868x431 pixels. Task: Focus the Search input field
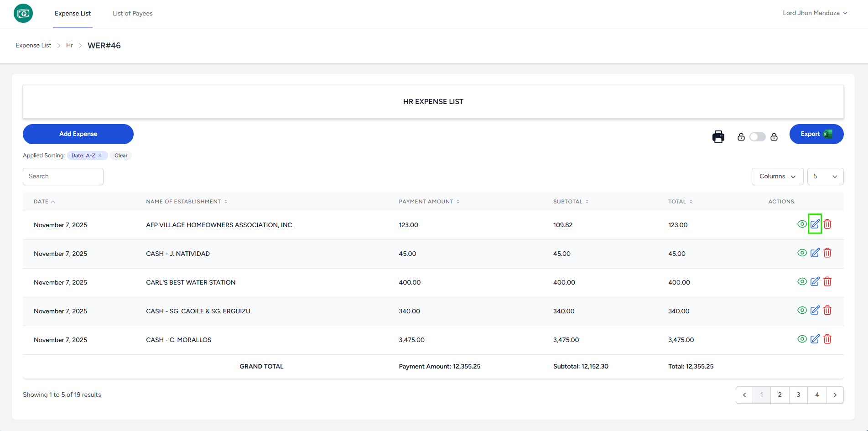click(63, 177)
